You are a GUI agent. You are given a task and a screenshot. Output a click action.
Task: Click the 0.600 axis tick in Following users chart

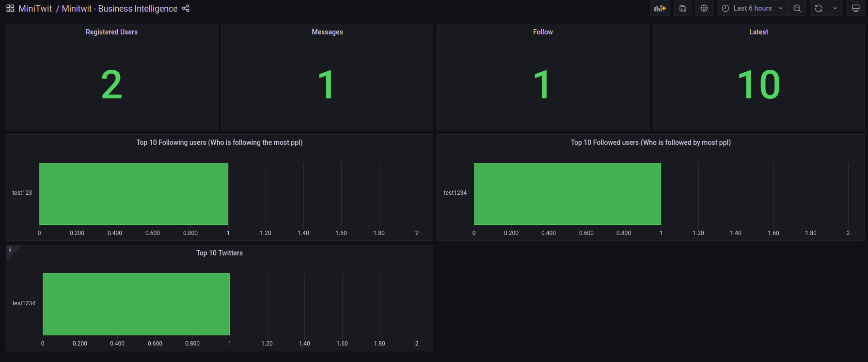pos(153,233)
